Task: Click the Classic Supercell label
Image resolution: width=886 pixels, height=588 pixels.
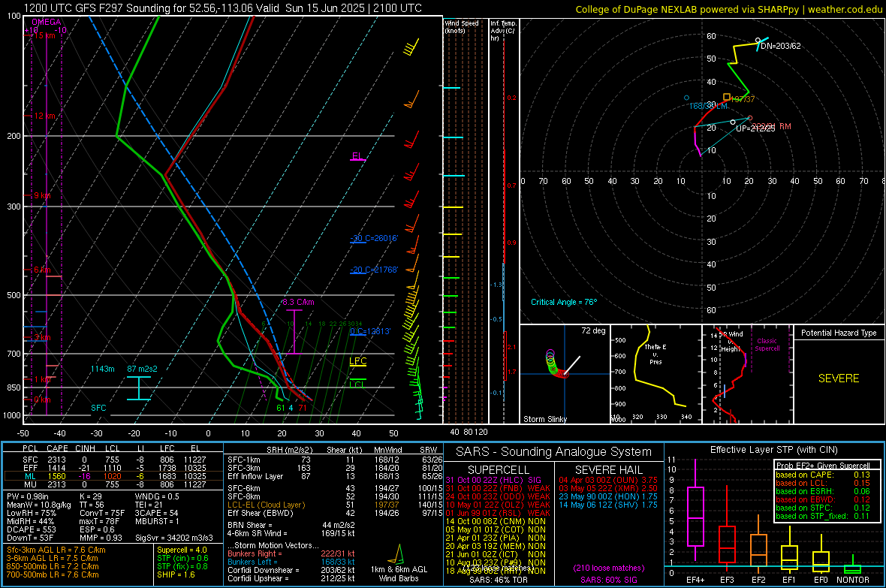Action: 767,345
